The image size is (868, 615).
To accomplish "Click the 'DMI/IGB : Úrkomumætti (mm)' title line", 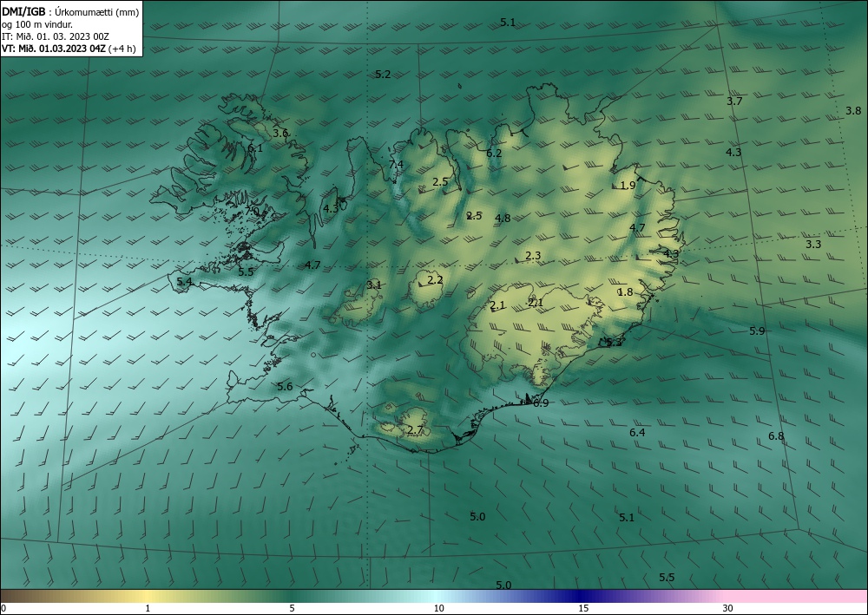I will (70, 11).
